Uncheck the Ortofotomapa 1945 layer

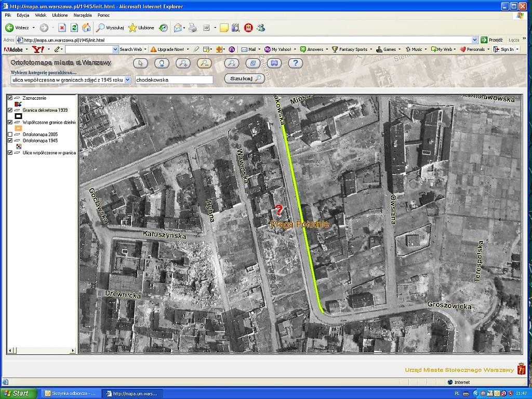(x=10, y=141)
